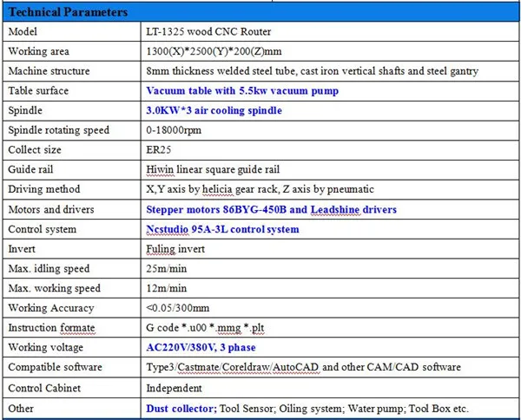Select the 'Working area' label cell
Viewport: 521px width, 420px height.
point(72,51)
